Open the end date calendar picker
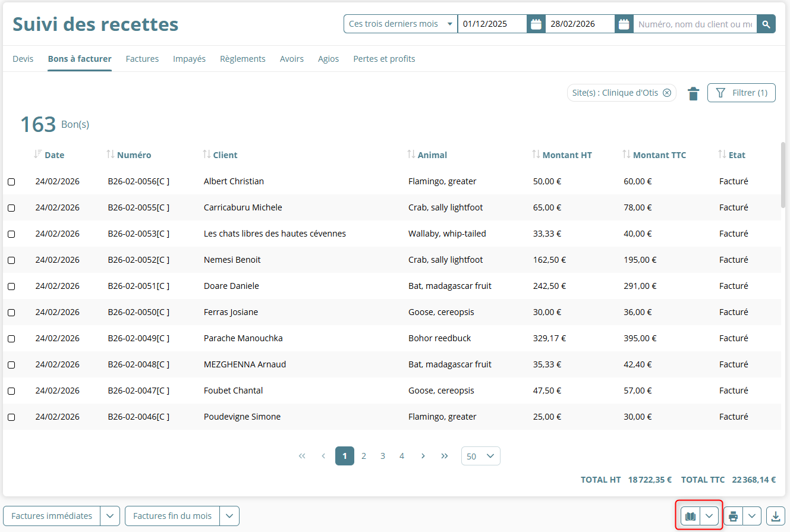This screenshot has width=790, height=532. tap(624, 24)
